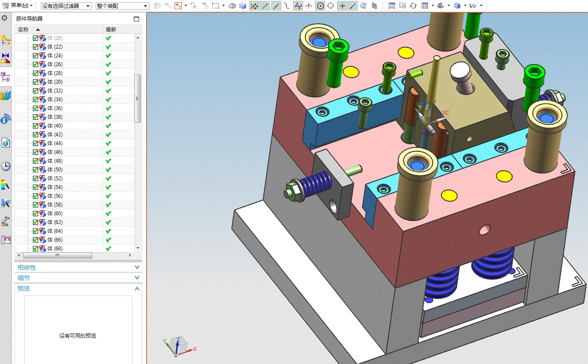Viewport: 588px width, 364px height.
Task: Select the 体 (50) tree item
Action: [55, 170]
